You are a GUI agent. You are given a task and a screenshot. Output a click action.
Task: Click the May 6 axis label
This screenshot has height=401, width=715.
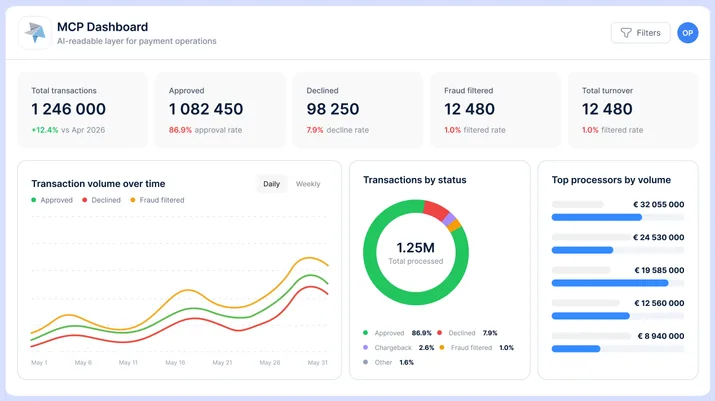(x=83, y=362)
